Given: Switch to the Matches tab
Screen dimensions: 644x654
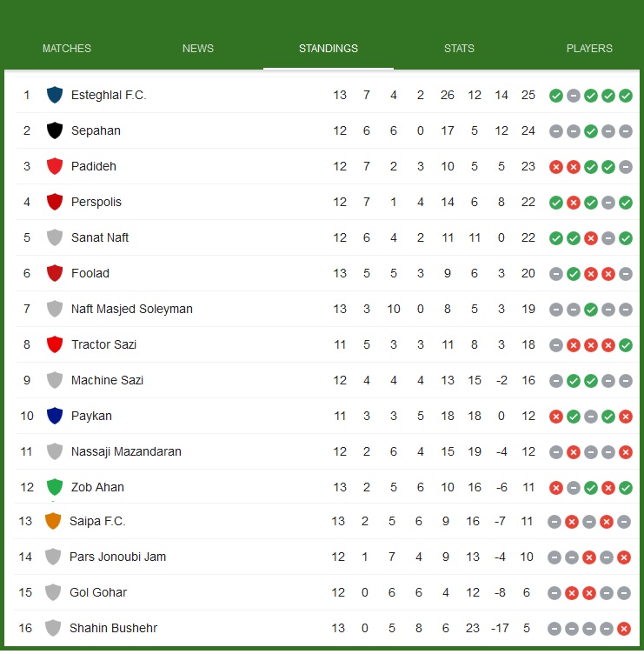Looking at the screenshot, I should point(67,49).
